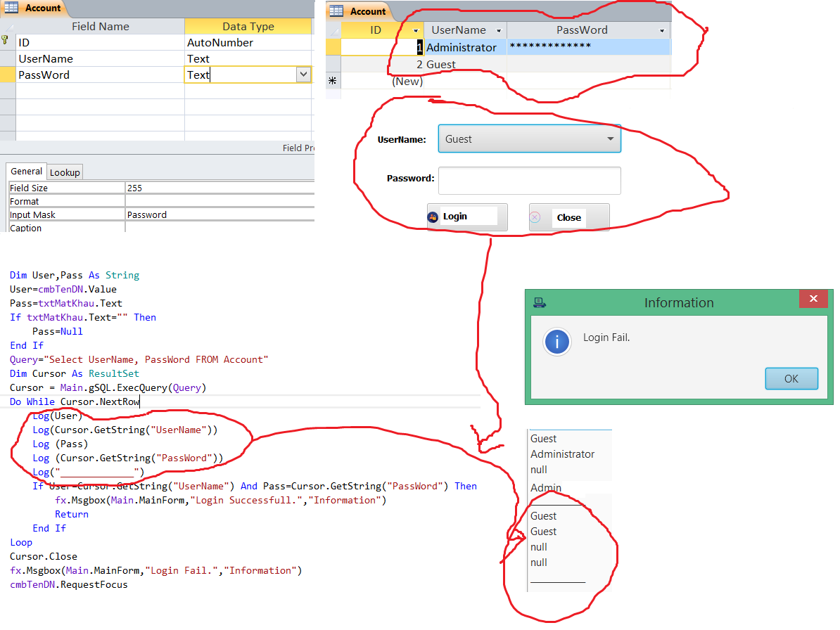The width and height of the screenshot is (840, 630).
Task: Click the datasheet select-all corner box
Action: click(x=333, y=30)
